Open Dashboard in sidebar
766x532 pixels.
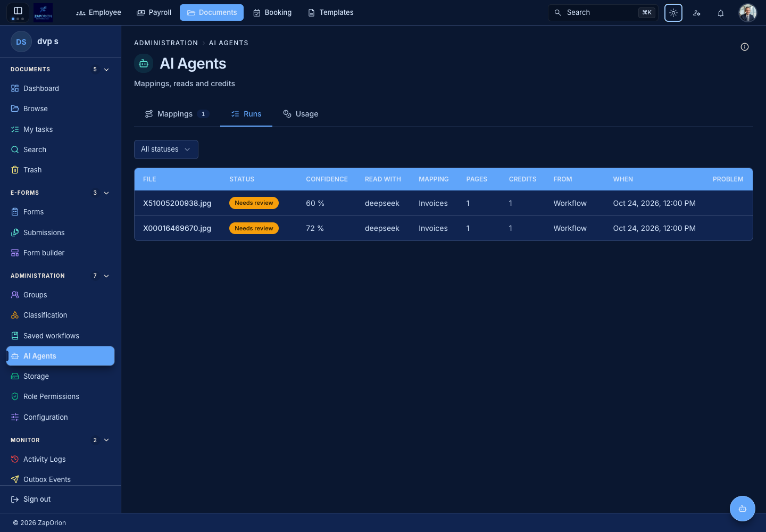pyautogui.click(x=61, y=88)
